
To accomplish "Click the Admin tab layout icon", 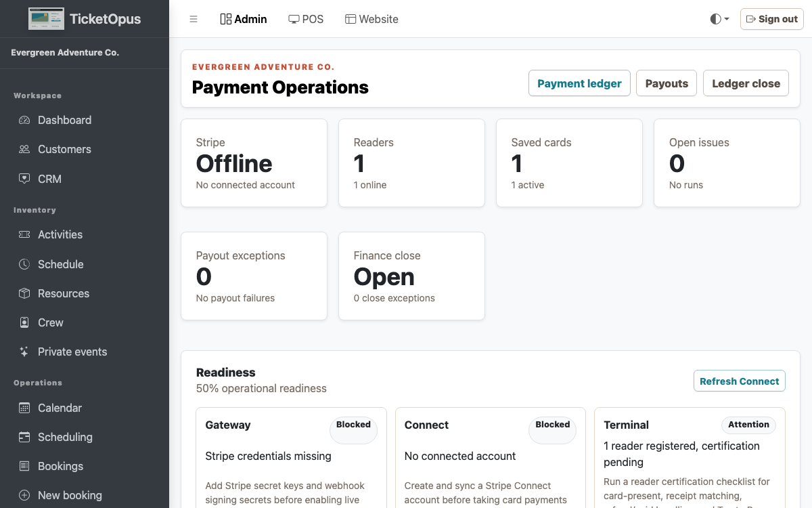I will [x=226, y=19].
